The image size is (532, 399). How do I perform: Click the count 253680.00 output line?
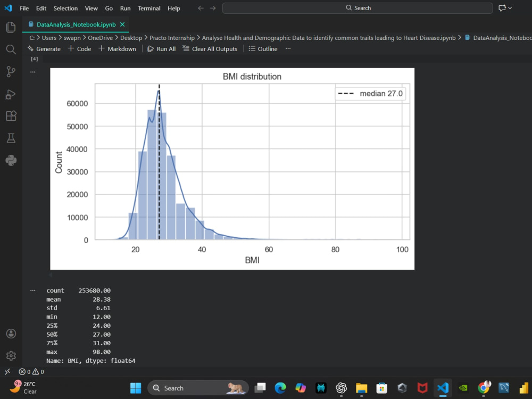(x=78, y=290)
